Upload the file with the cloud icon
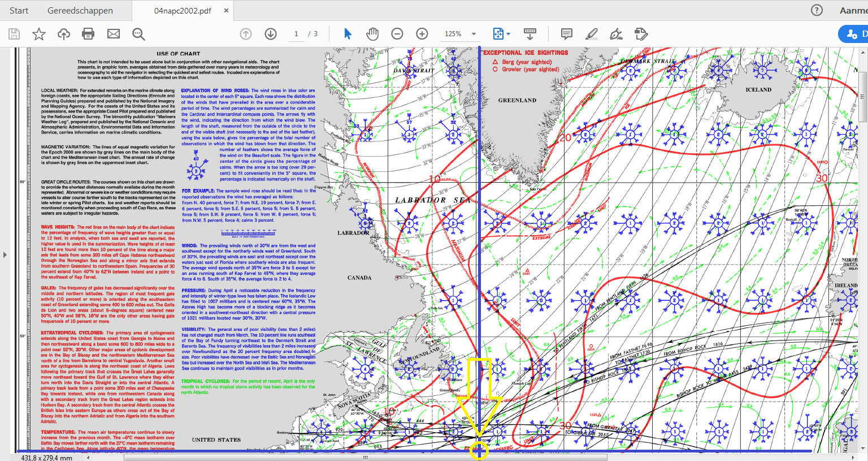The image size is (868, 461). (64, 34)
